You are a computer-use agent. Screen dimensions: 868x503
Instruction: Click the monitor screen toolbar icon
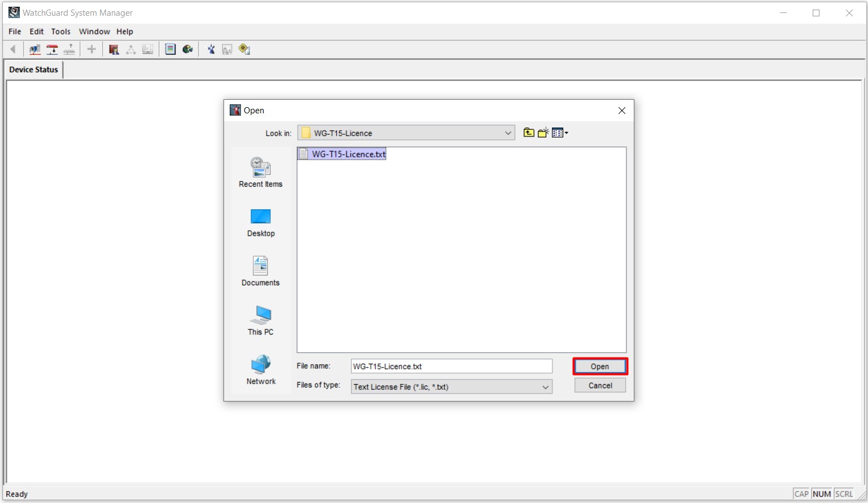(148, 49)
